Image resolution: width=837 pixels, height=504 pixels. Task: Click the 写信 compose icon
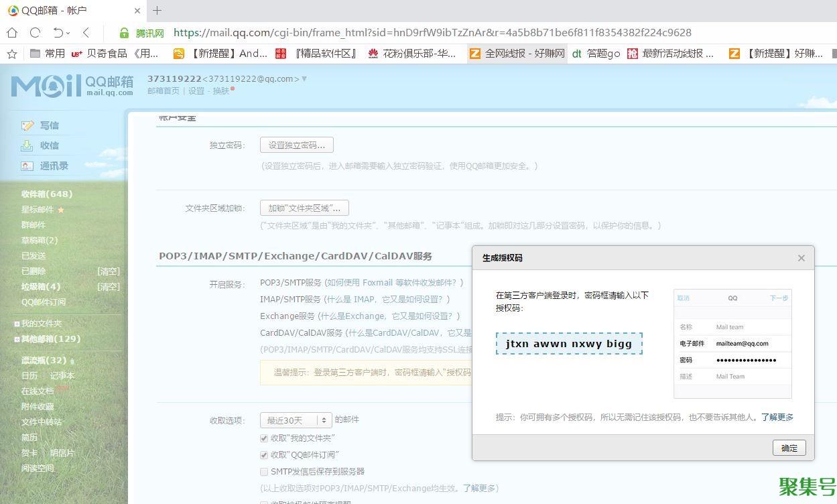[x=27, y=125]
